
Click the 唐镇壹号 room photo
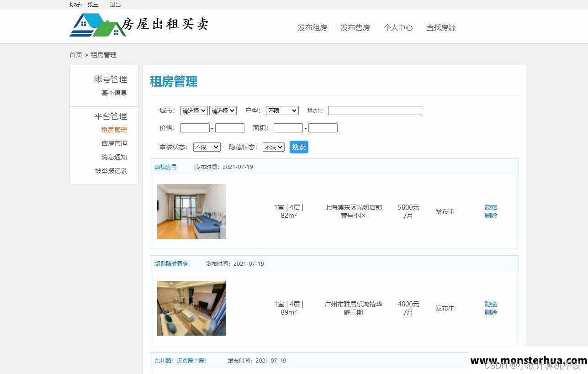coord(191,211)
